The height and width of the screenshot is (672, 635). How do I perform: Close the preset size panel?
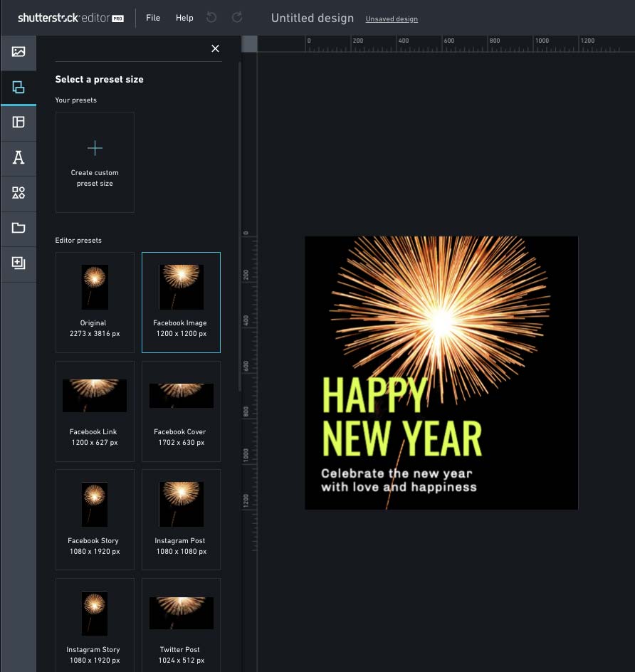click(215, 48)
